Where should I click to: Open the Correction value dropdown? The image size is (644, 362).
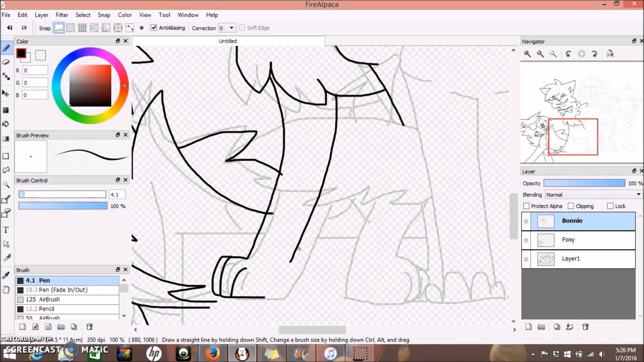(231, 28)
